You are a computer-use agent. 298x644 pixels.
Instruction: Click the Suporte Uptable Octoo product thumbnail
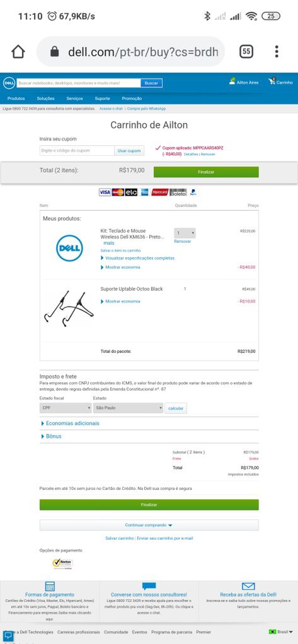coord(70,309)
